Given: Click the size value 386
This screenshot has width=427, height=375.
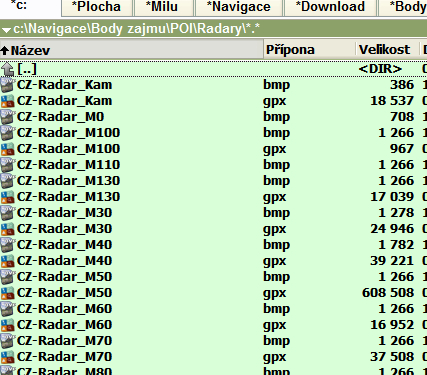Looking at the screenshot, I should [402, 85].
